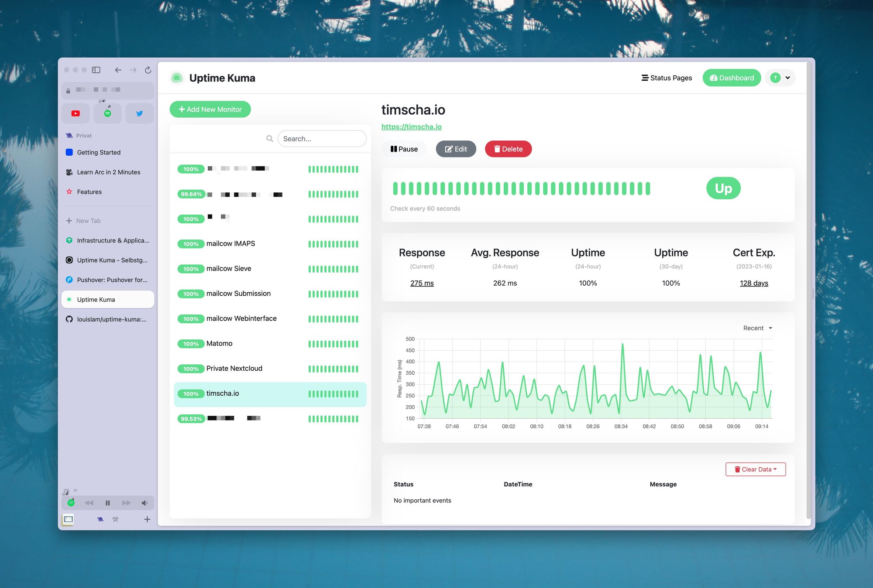
Task: Go to the Dashboard
Action: pyautogui.click(x=732, y=78)
